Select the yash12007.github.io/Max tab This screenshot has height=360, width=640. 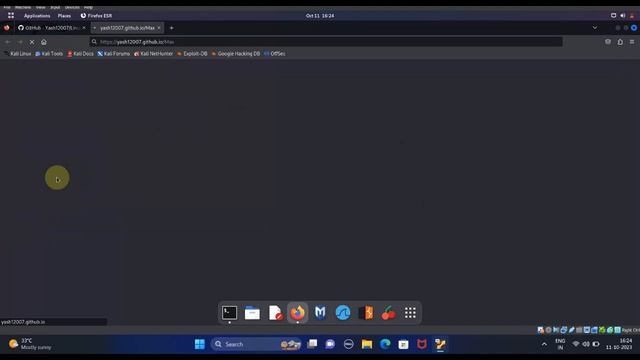click(127, 28)
